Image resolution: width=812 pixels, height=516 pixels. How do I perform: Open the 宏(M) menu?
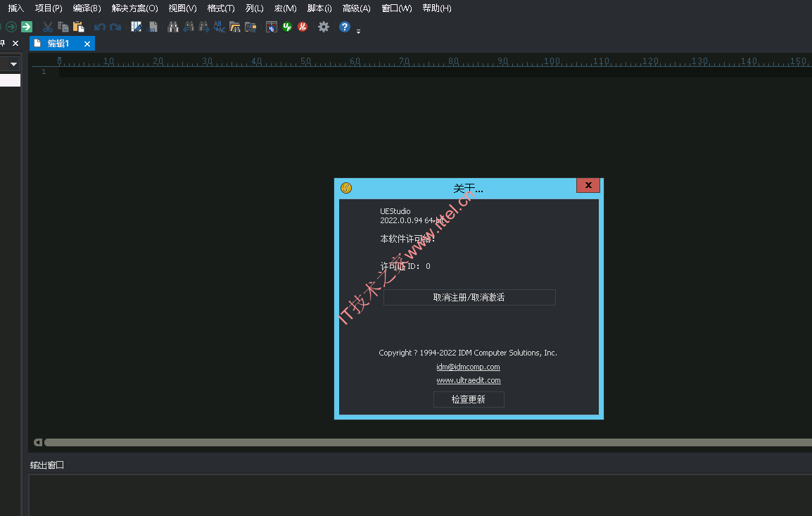(x=286, y=8)
